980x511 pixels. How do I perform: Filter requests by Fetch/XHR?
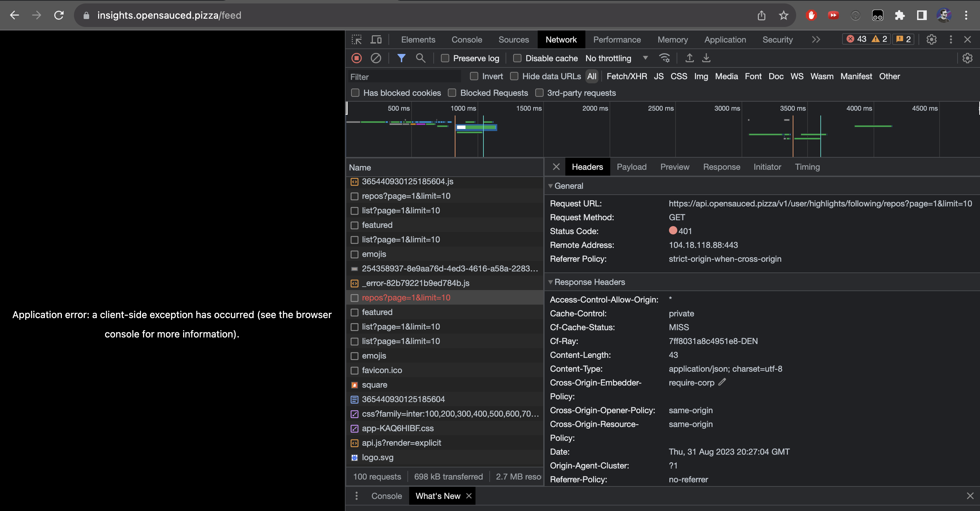pyautogui.click(x=626, y=76)
